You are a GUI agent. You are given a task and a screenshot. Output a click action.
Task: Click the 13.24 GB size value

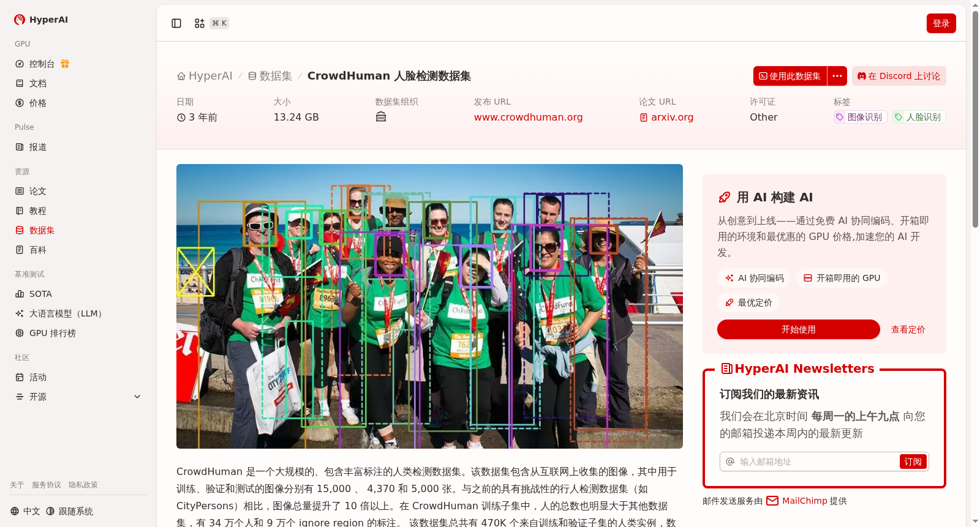296,117
